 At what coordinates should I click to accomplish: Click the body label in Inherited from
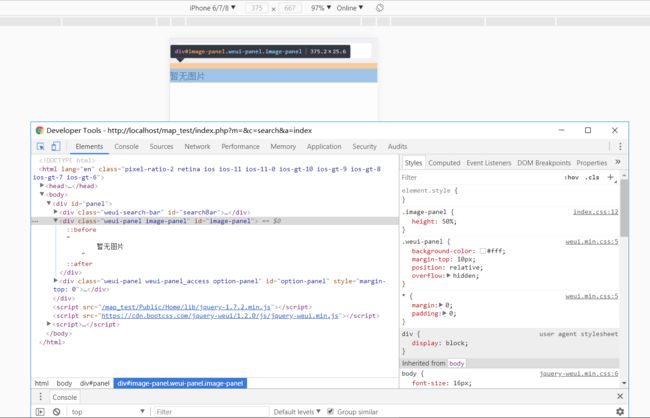(x=456, y=363)
